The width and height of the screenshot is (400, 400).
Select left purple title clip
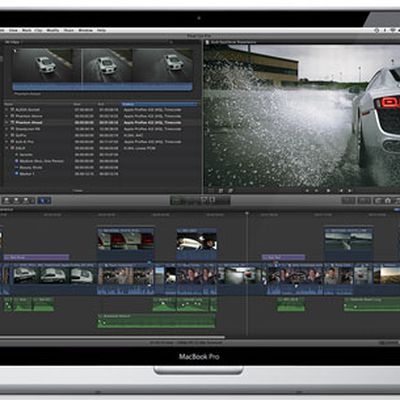pyautogui.click(x=36, y=257)
